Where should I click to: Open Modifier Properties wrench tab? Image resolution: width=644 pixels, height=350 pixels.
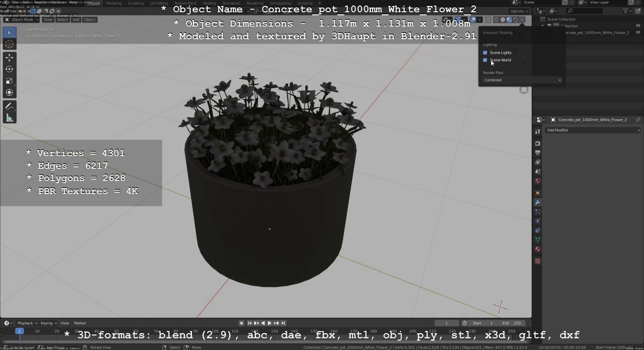tap(538, 202)
